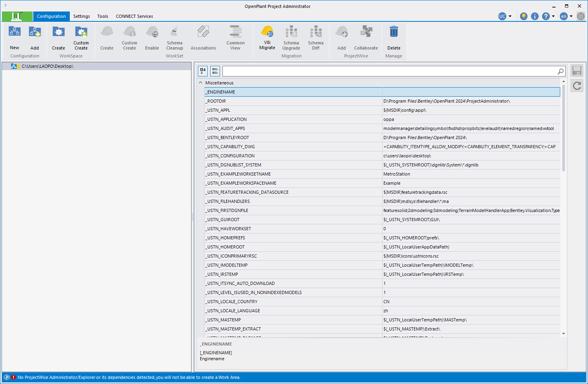588x384 pixels.
Task: Open the en language dropdown
Action: (x=571, y=16)
